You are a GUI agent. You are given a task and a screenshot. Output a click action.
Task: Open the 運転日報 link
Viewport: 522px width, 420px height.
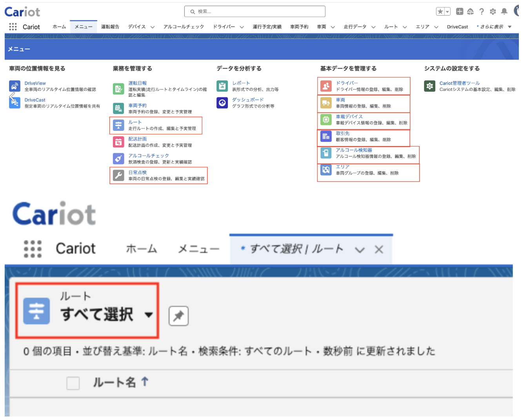pyautogui.click(x=138, y=83)
